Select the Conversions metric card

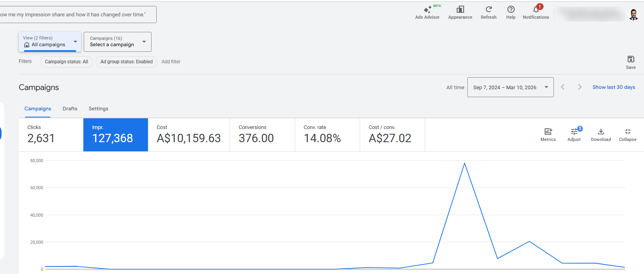262,135
